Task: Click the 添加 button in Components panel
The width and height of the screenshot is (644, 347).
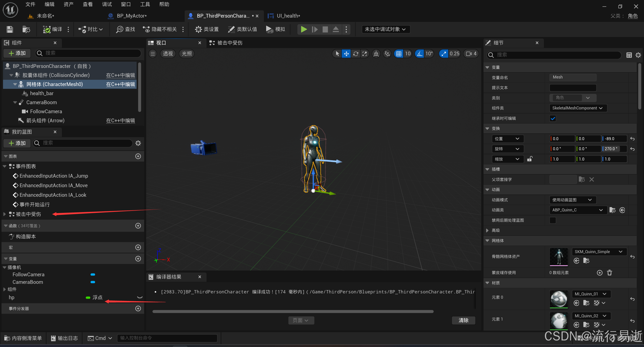Action: tap(17, 53)
